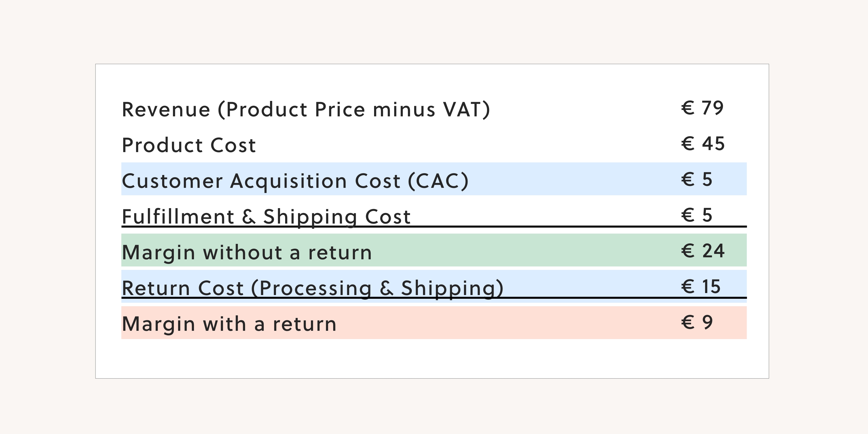This screenshot has height=434, width=868.
Task: Click the 'Customer Acquisition Cost' text
Action: tap(261, 181)
